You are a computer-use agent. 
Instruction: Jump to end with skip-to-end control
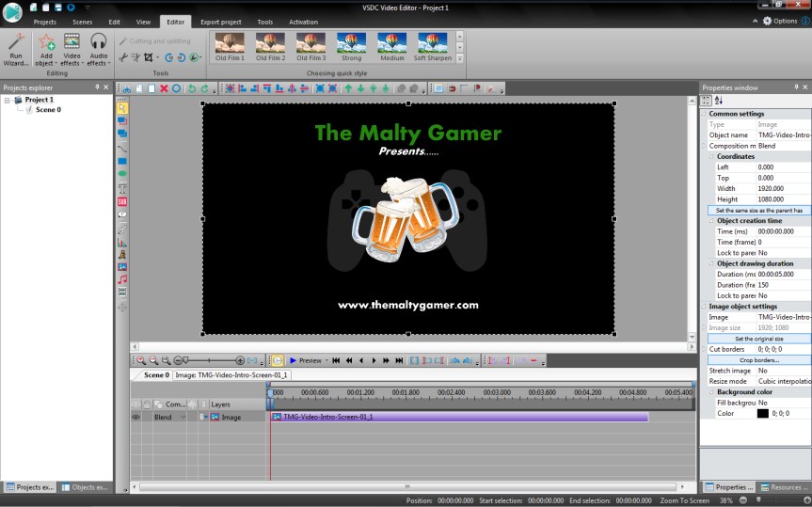399,360
